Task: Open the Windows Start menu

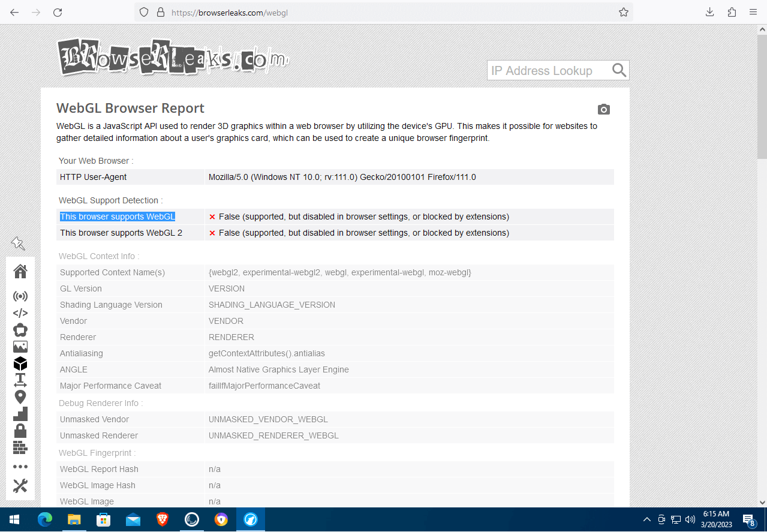Action: [x=14, y=519]
